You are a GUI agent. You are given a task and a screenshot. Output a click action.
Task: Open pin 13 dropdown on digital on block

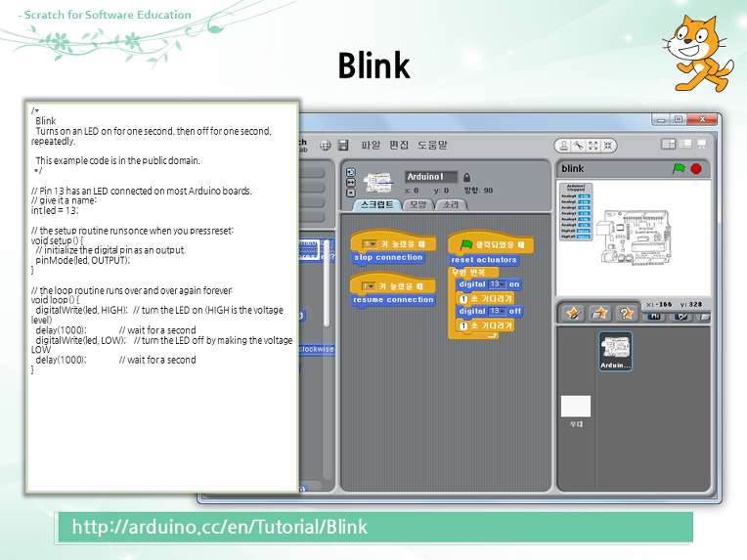[x=497, y=284]
